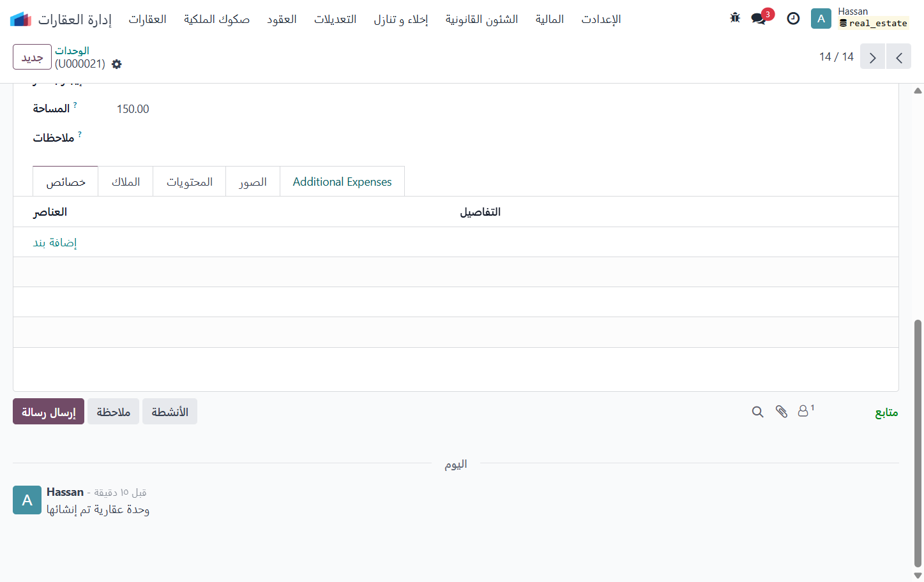Click the real estate app logo icon
This screenshot has height=582, width=924.
20,19
